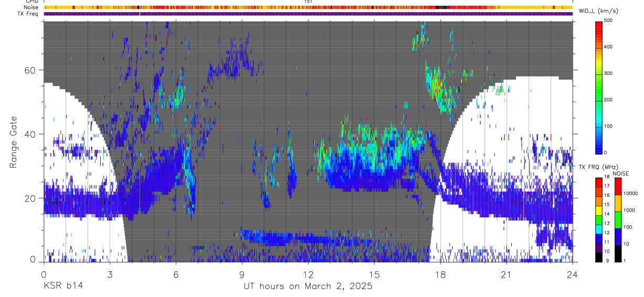Click x-axis tick label '18'

440,274
